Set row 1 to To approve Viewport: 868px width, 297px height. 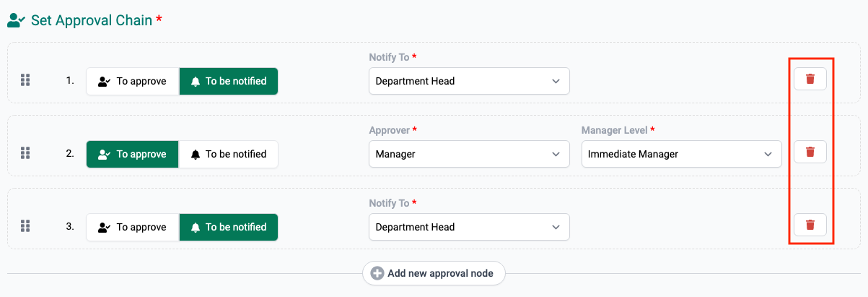click(133, 81)
